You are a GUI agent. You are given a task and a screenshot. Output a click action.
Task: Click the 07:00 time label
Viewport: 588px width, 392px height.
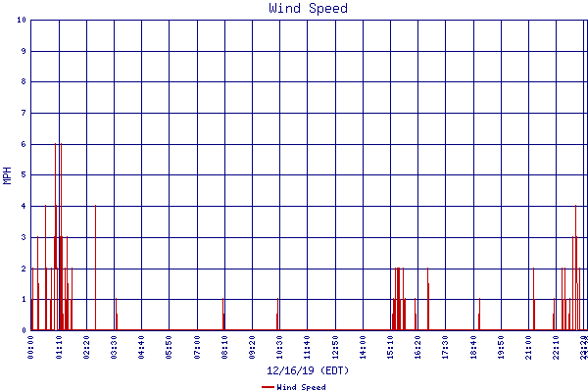click(197, 347)
